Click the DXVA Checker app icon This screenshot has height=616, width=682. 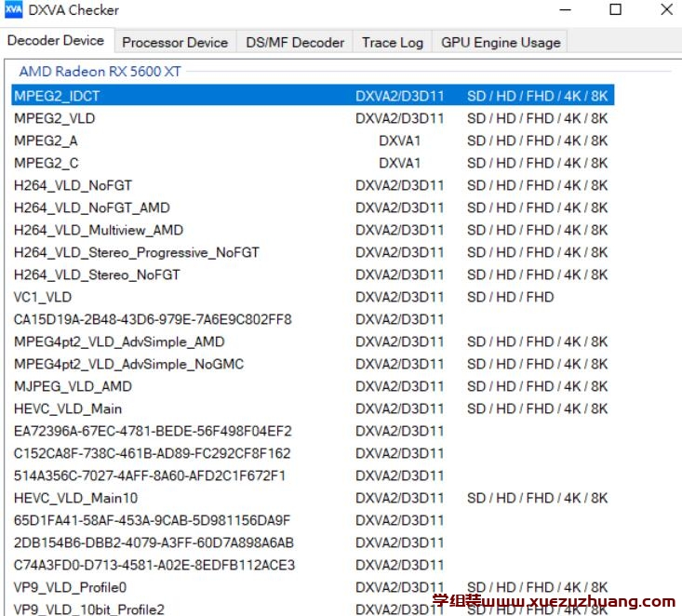click(x=13, y=10)
